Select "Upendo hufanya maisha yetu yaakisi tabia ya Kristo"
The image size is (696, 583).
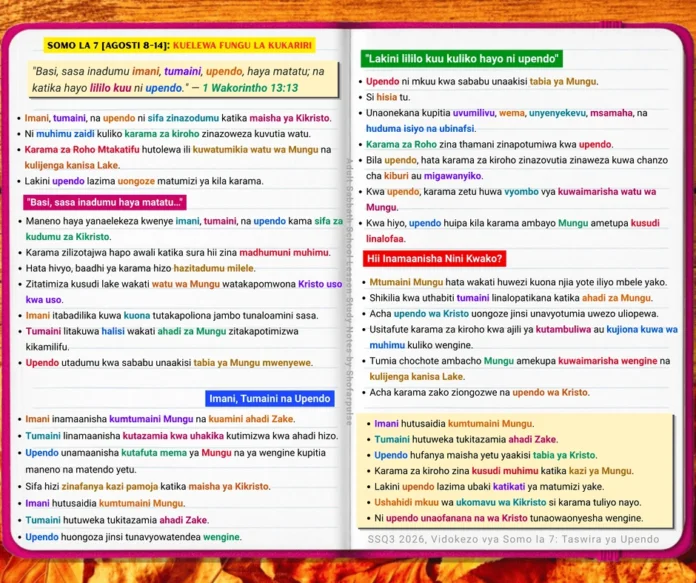pyautogui.click(x=485, y=455)
